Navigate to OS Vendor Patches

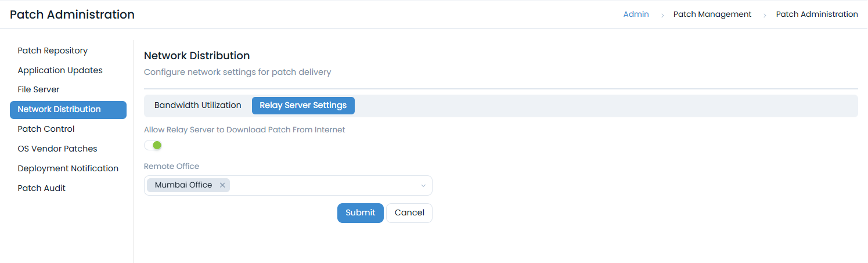coord(57,149)
